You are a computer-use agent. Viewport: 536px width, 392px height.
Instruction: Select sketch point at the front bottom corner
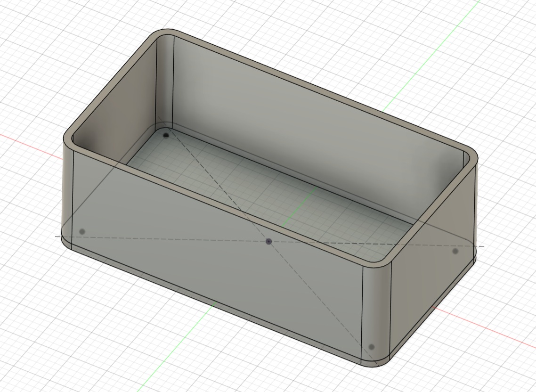coord(372,347)
